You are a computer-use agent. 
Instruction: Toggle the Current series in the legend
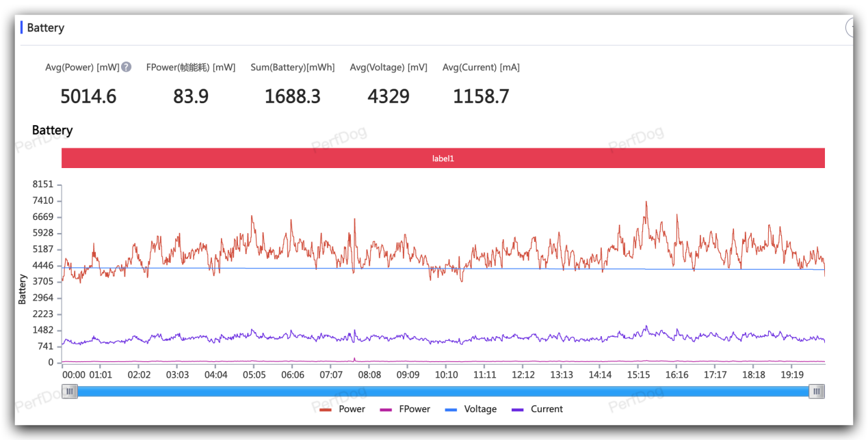[537, 409]
